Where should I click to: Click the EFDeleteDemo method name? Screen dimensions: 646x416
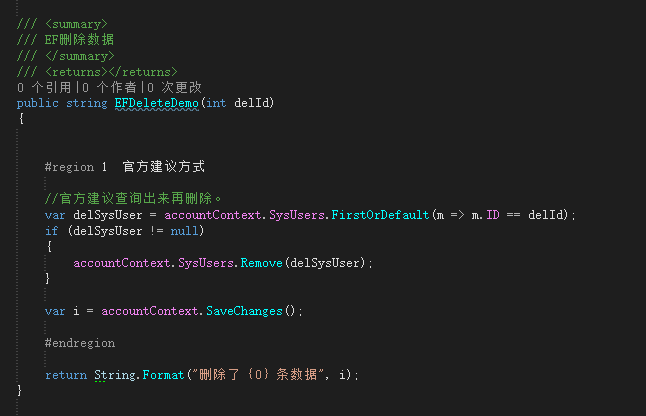[157, 103]
